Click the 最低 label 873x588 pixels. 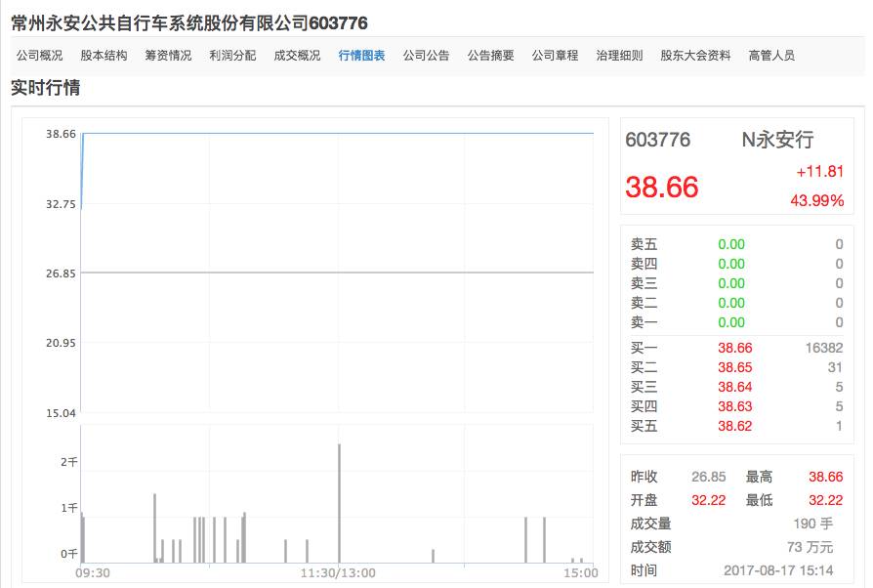click(760, 500)
